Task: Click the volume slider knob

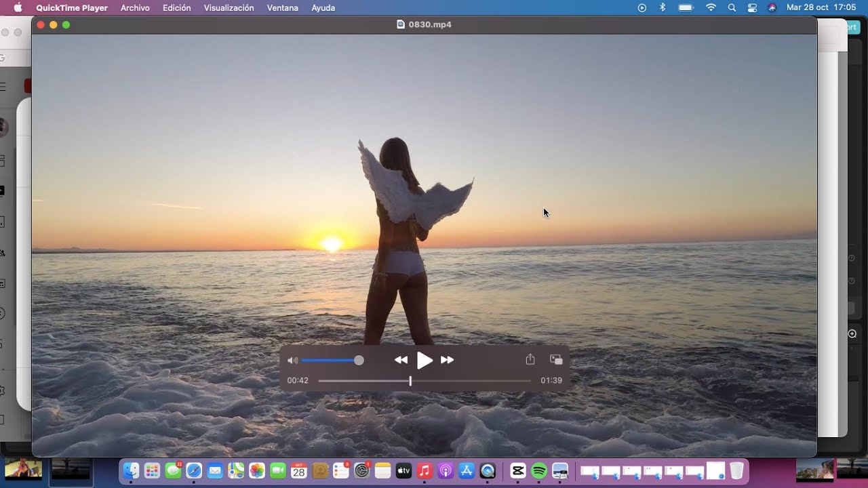Action: click(x=359, y=361)
